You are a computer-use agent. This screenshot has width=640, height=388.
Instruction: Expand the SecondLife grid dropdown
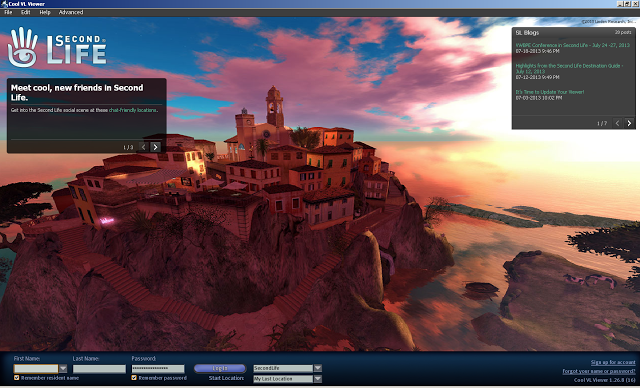318,368
